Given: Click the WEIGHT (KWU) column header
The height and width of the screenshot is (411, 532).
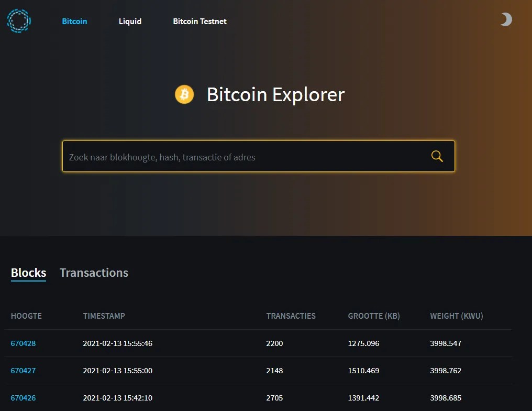Looking at the screenshot, I should click(x=456, y=316).
